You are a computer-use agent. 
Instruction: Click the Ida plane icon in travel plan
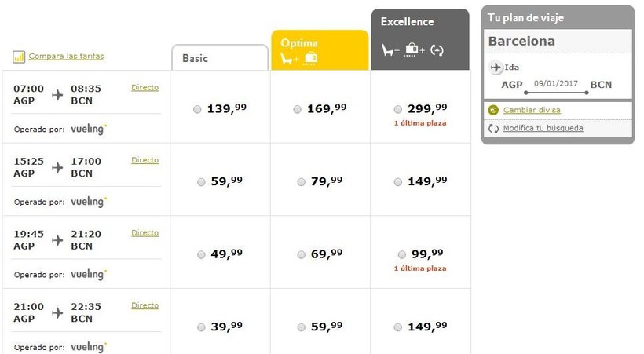click(x=495, y=68)
